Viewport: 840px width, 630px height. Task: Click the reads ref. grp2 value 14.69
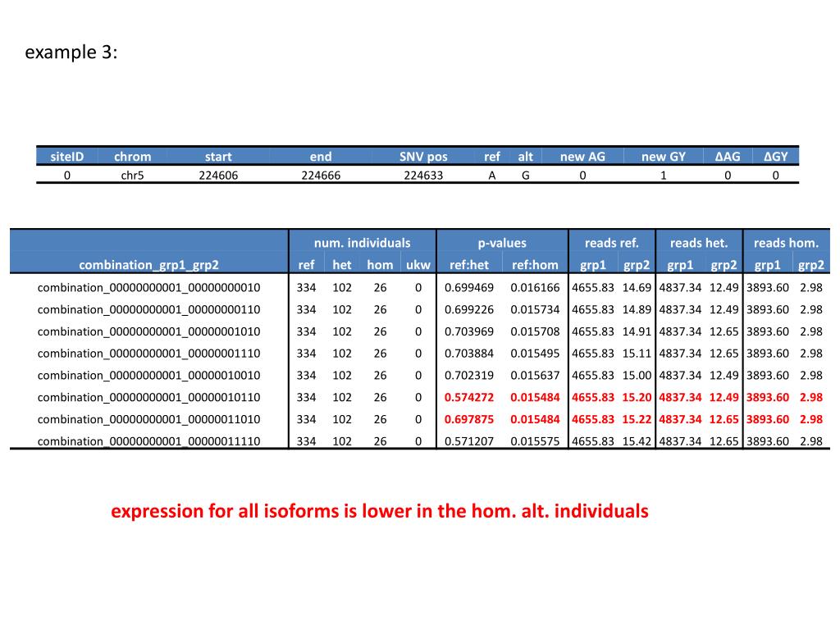[637, 287]
